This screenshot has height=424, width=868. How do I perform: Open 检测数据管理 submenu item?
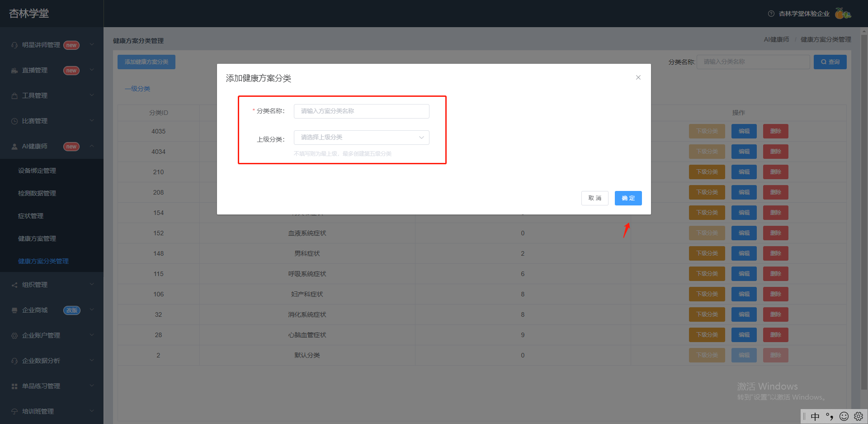click(52, 193)
